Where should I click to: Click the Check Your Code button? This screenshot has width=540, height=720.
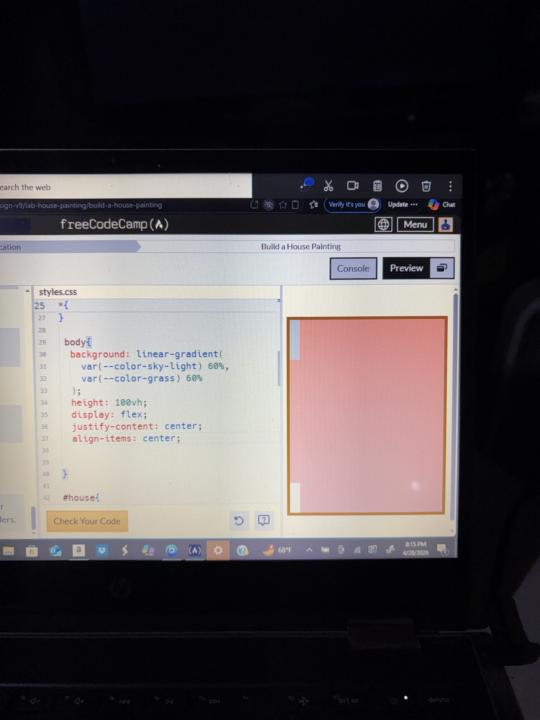pos(87,521)
